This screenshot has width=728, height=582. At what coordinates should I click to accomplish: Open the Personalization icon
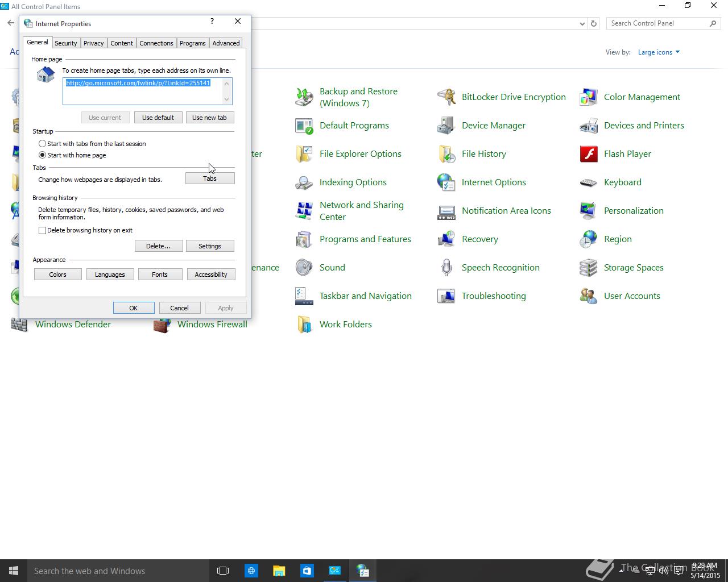click(589, 211)
